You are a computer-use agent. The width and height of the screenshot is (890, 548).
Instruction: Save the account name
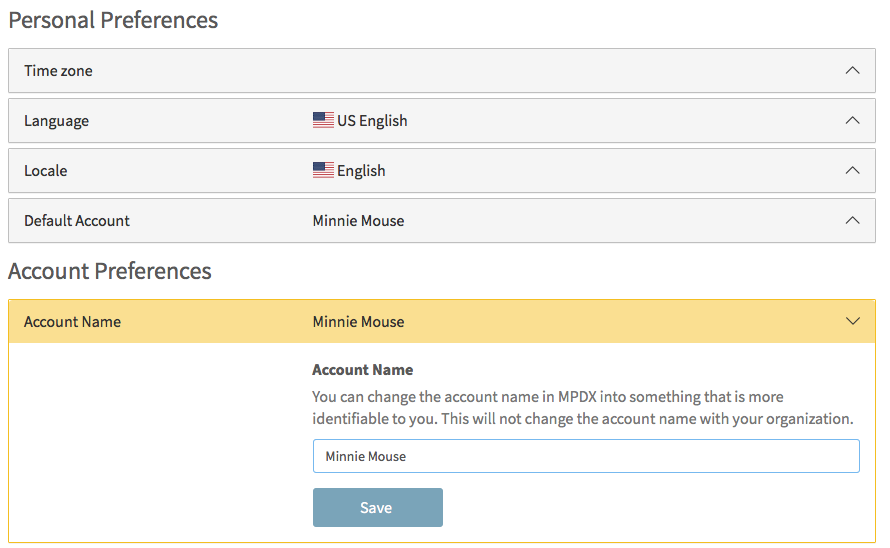pos(377,507)
